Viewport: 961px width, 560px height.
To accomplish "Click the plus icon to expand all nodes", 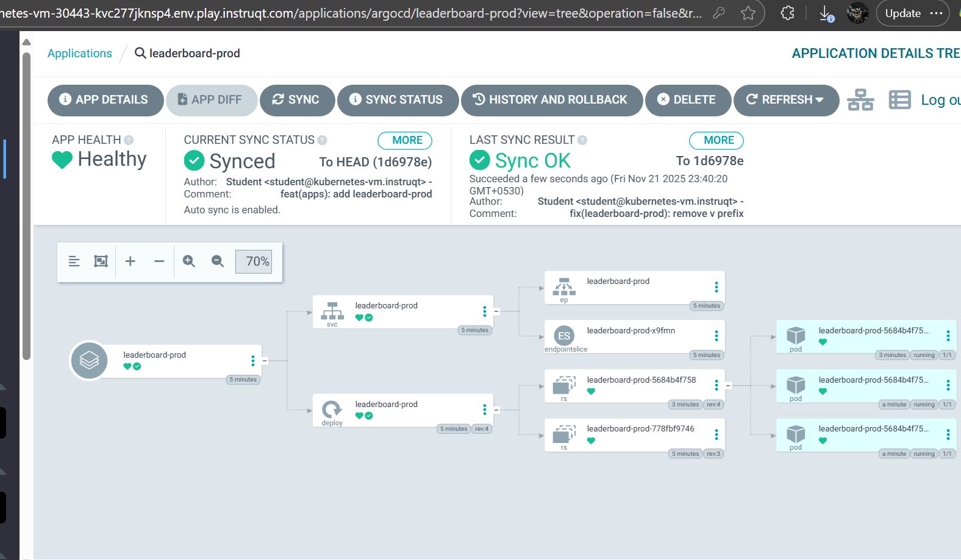I will coord(130,261).
